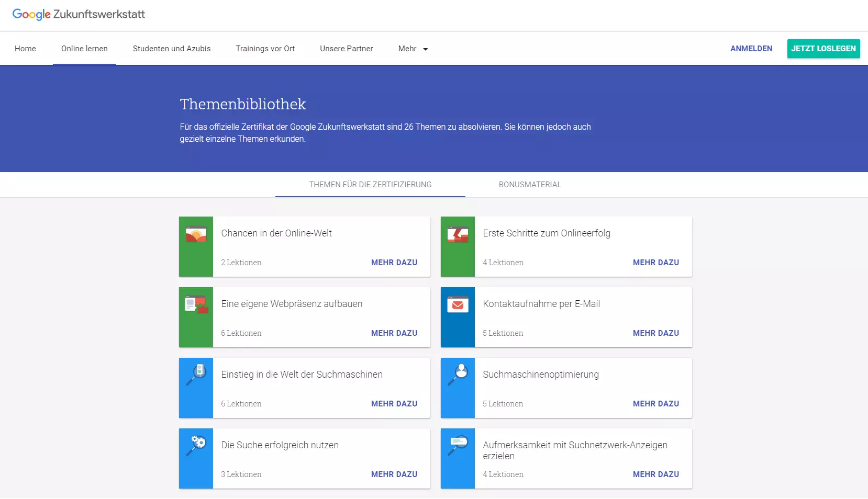
Task: Open the Studenten und Azubis menu item
Action: click(x=172, y=49)
